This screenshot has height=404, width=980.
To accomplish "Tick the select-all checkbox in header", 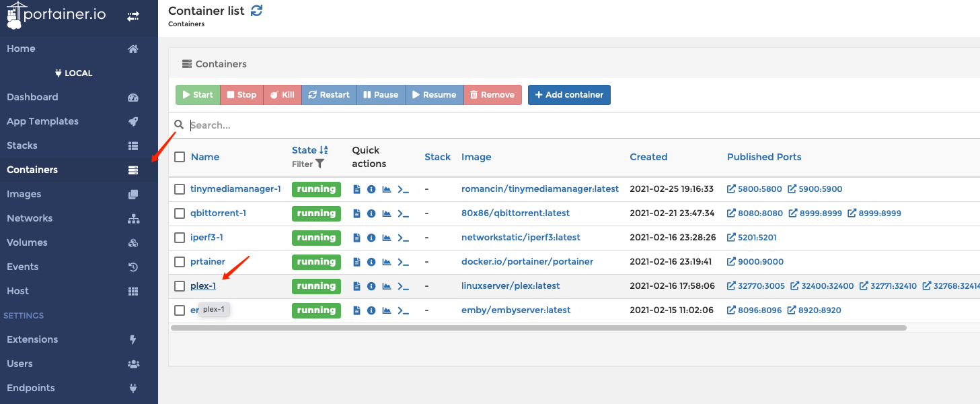I will coord(180,157).
